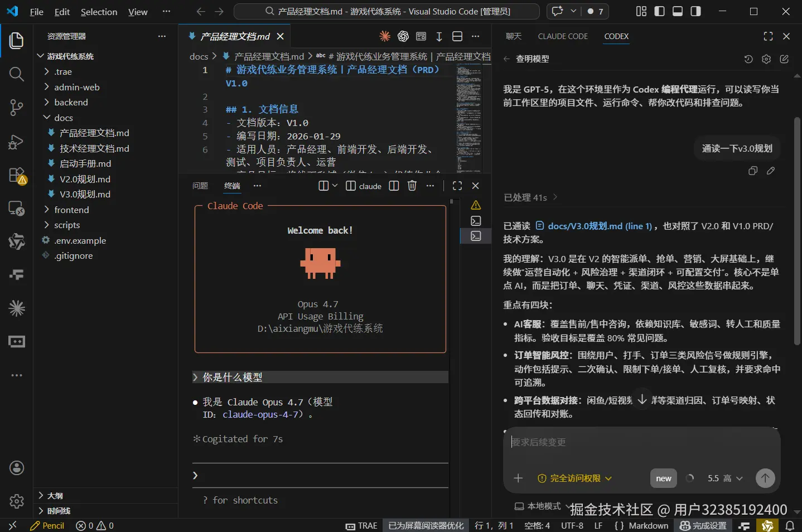Open Codex task history icon
The image size is (802, 532).
click(x=748, y=59)
